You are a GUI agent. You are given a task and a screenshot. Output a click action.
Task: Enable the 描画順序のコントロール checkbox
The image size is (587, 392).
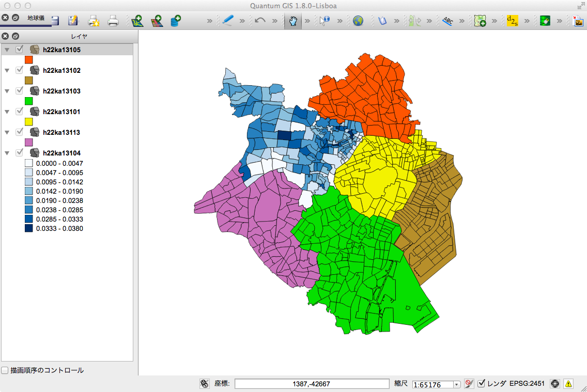tap(5, 370)
